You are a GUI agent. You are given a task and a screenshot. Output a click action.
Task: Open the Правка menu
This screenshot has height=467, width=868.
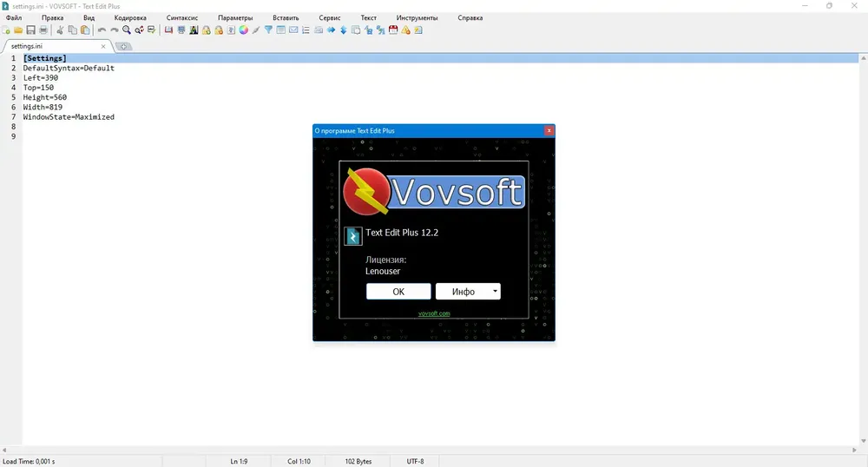tap(52, 17)
